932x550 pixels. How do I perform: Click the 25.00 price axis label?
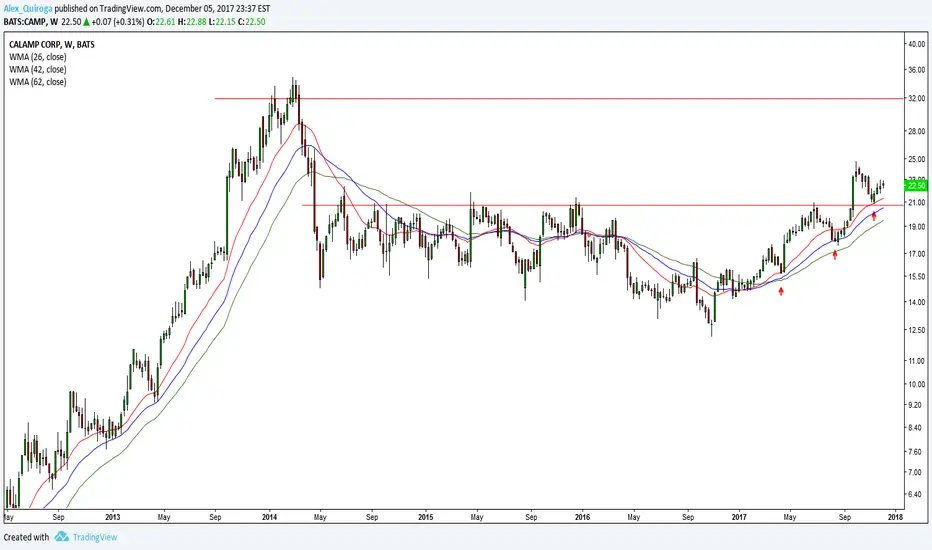tap(916, 159)
